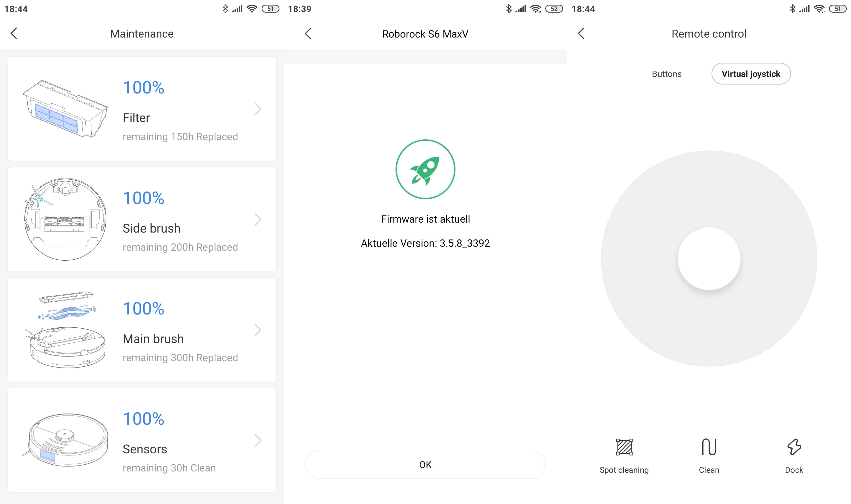
Task: Tap the Clean label
Action: 709,470
